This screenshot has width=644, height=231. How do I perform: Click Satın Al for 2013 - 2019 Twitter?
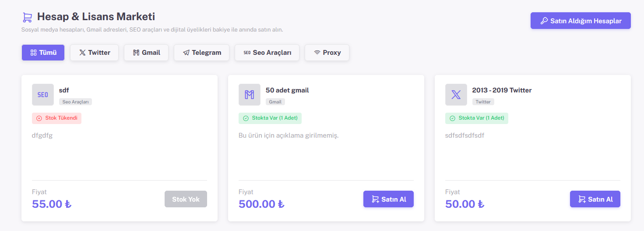(595, 199)
